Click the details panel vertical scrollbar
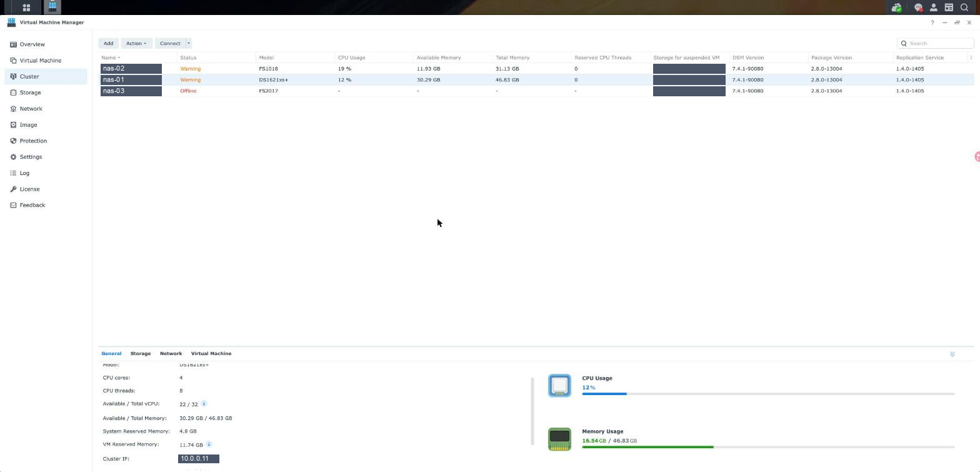Screen dimensions: 980x472 coord(532,411)
